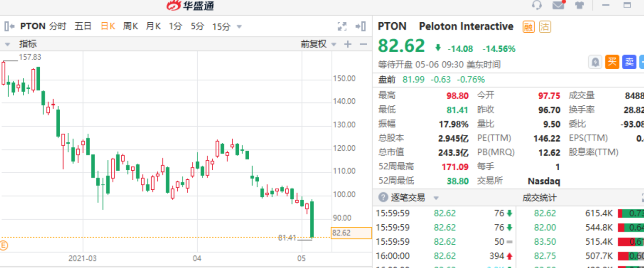Expand more time intervals dropdown after 15分
644x268 pixels.
click(239, 27)
